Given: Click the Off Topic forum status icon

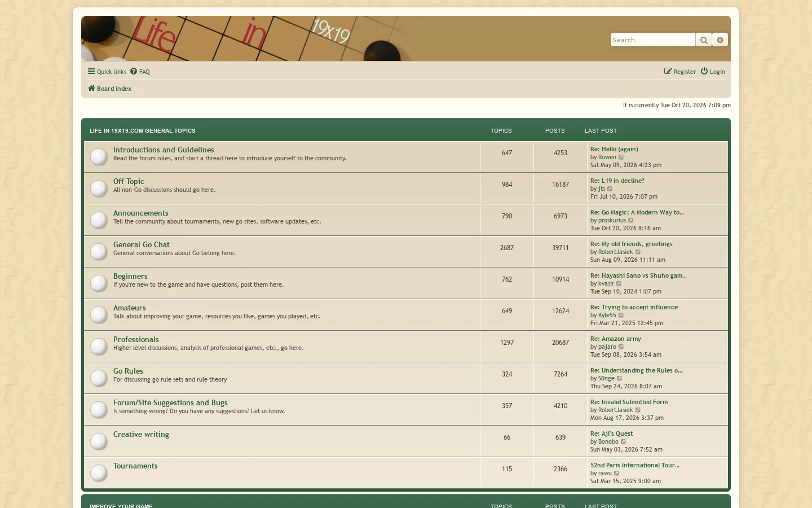Looking at the screenshot, I should click(99, 189).
